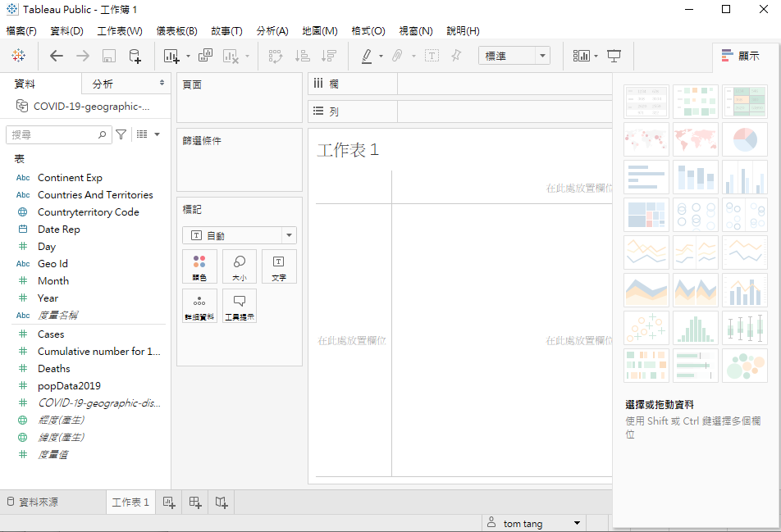The width and height of the screenshot is (781, 532).
Task: Open the 分析(A) menu
Action: pyautogui.click(x=272, y=31)
